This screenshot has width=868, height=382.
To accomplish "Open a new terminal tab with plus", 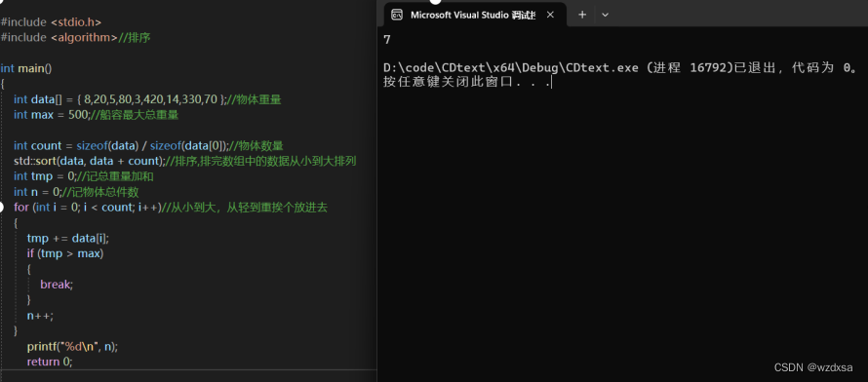I will tap(582, 15).
